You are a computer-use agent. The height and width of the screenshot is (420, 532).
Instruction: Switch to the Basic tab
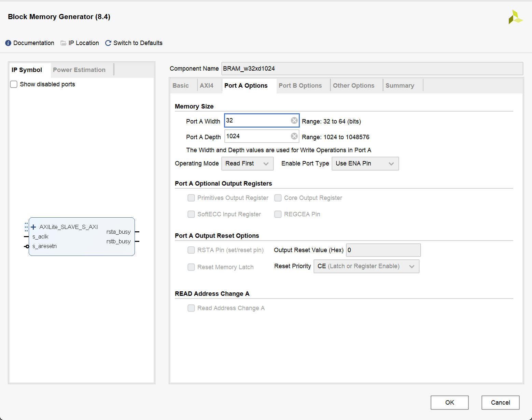click(181, 86)
